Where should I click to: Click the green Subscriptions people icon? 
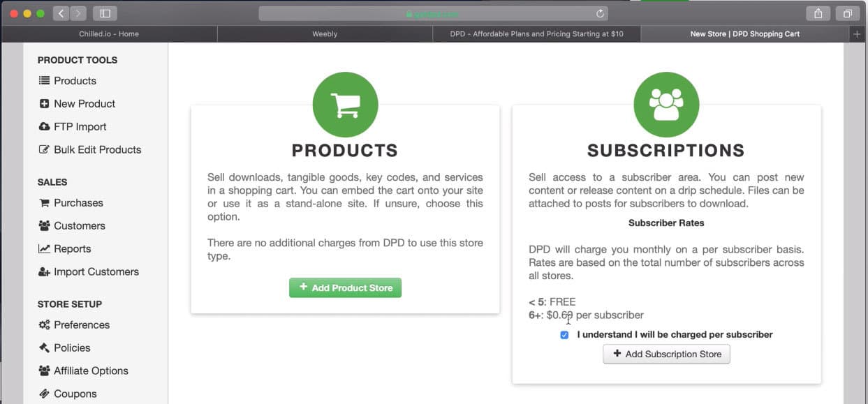[x=665, y=105]
